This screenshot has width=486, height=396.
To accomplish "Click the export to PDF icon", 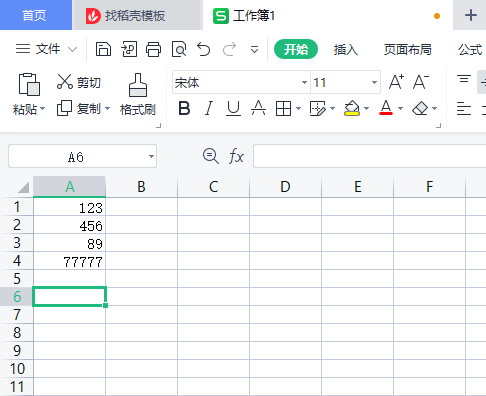I will 129,49.
